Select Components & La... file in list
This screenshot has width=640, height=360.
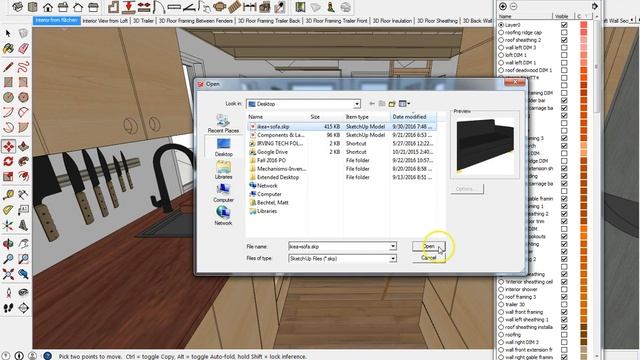[x=280, y=135]
